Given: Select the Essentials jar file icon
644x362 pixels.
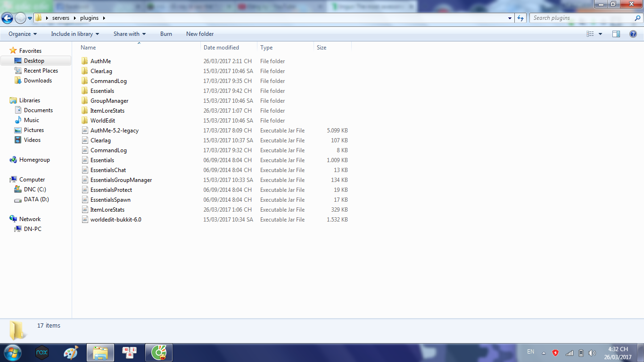Looking at the screenshot, I should (85, 160).
